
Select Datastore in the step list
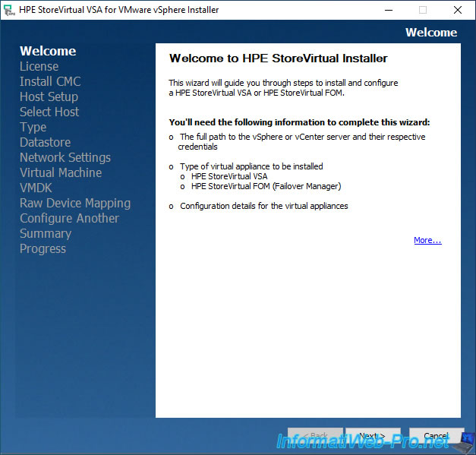coord(45,142)
